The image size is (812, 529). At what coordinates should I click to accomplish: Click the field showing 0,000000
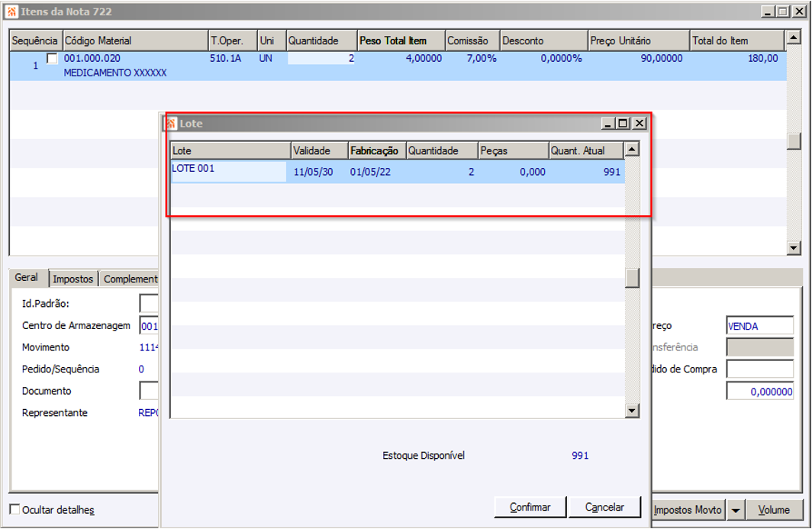tap(759, 391)
